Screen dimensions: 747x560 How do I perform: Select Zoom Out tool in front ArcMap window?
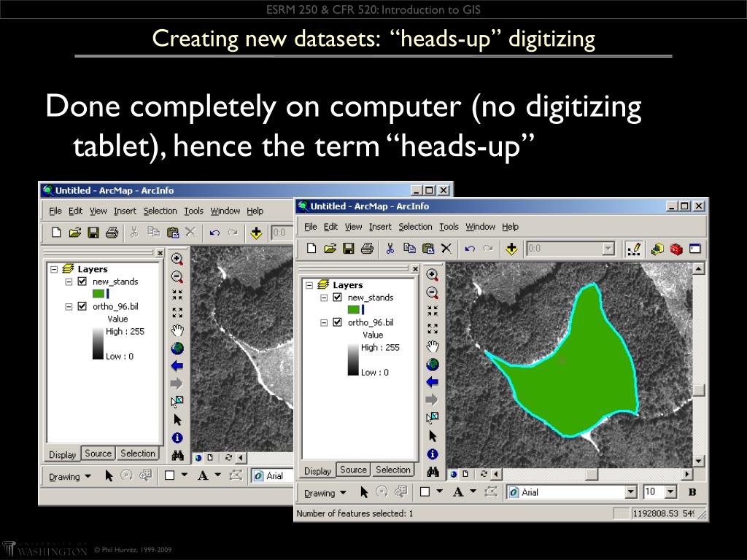coord(432,292)
